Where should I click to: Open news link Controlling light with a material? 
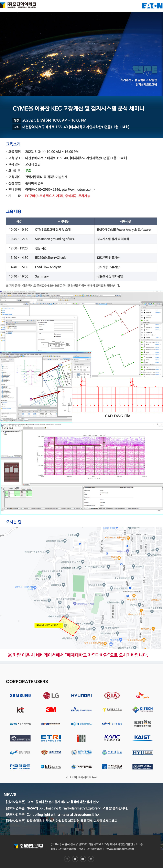click(x=52, y=814)
